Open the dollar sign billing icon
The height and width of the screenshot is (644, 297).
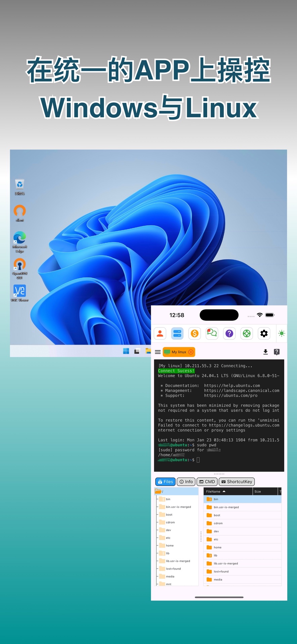[195, 333]
